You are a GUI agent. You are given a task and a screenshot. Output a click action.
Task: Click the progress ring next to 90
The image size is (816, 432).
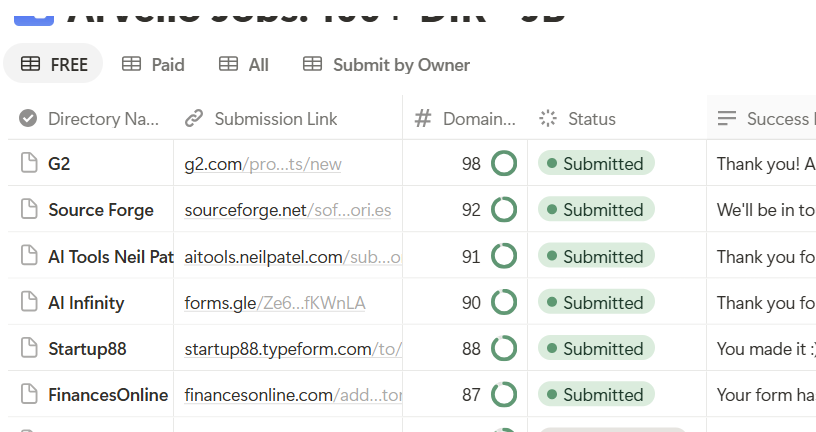coord(504,302)
